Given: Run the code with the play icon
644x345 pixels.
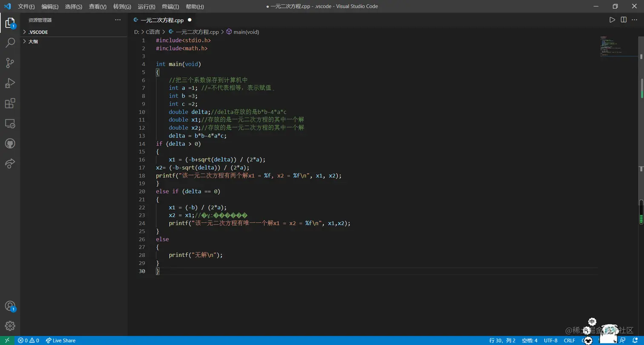Looking at the screenshot, I should 612,20.
